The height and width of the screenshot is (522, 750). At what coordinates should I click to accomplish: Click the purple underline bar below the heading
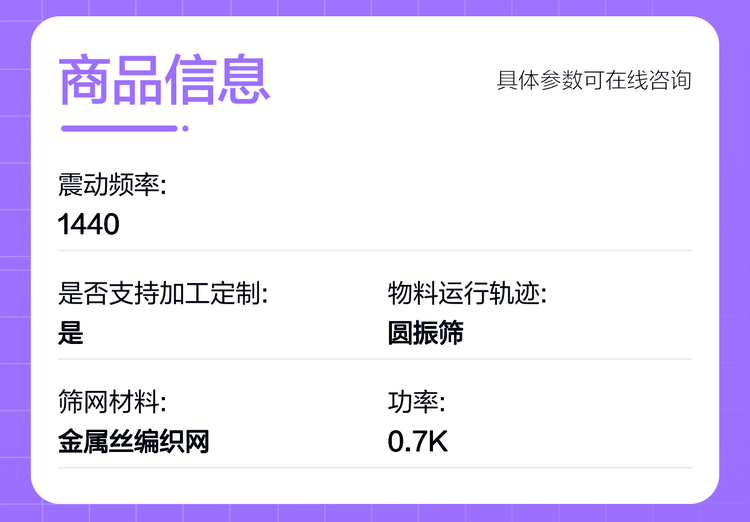pos(119,128)
